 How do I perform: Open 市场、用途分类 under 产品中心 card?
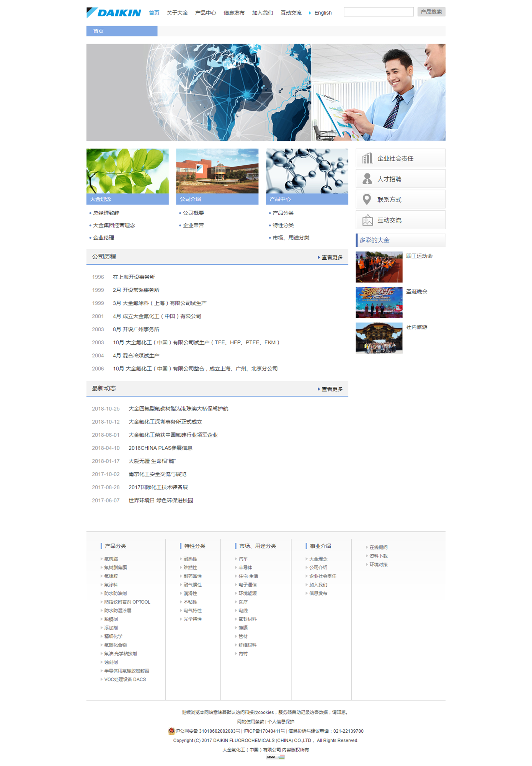click(x=291, y=237)
